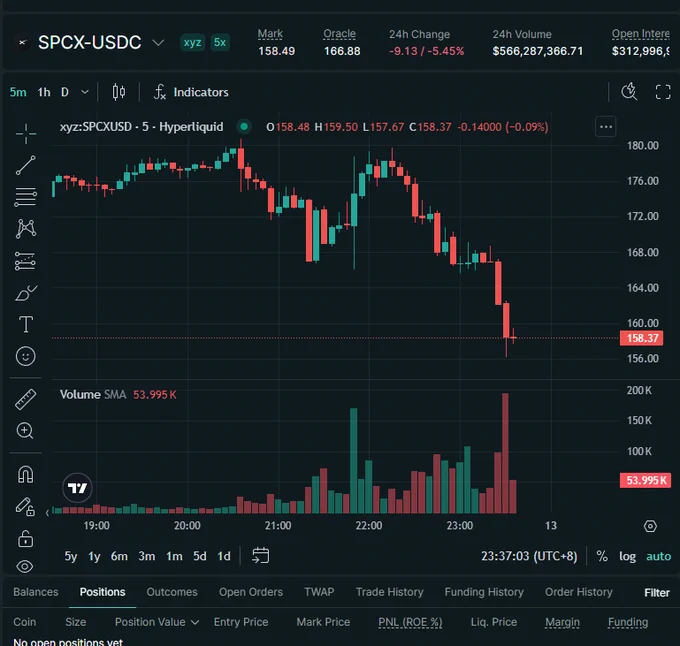Set chart range to 5d

200,556
